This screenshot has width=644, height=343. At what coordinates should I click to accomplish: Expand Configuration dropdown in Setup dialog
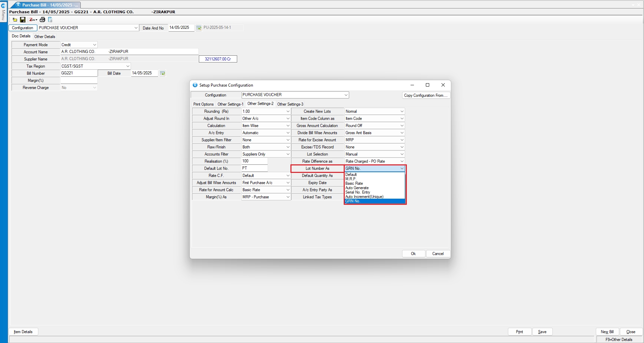[346, 95]
